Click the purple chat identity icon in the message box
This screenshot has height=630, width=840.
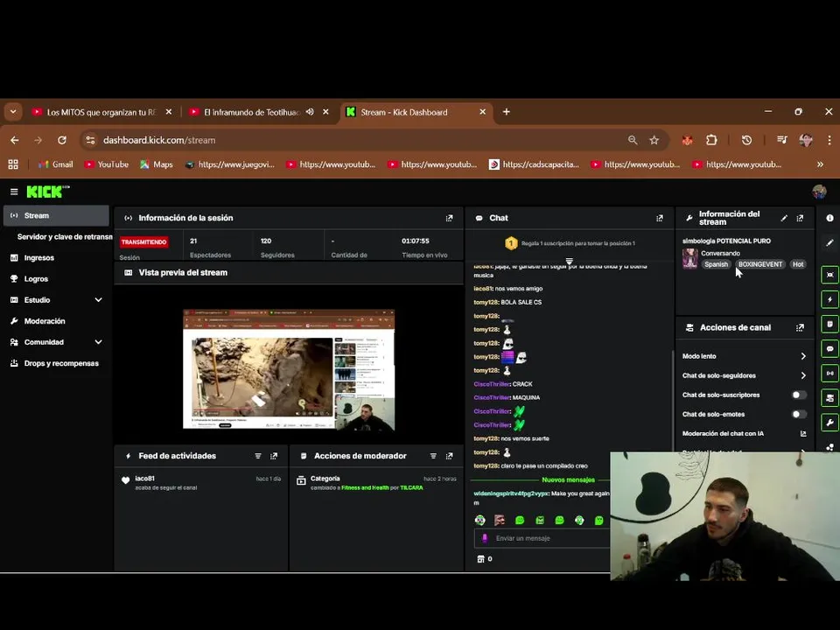pyautogui.click(x=485, y=538)
